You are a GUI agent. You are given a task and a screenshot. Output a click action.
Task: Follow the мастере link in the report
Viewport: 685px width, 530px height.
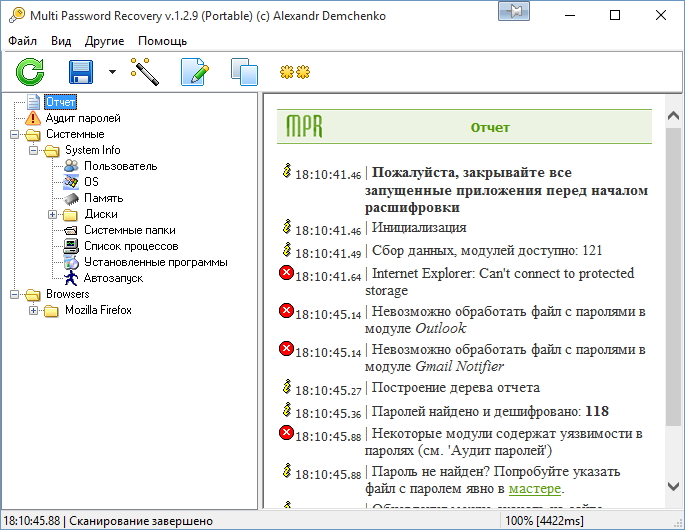coord(535,488)
